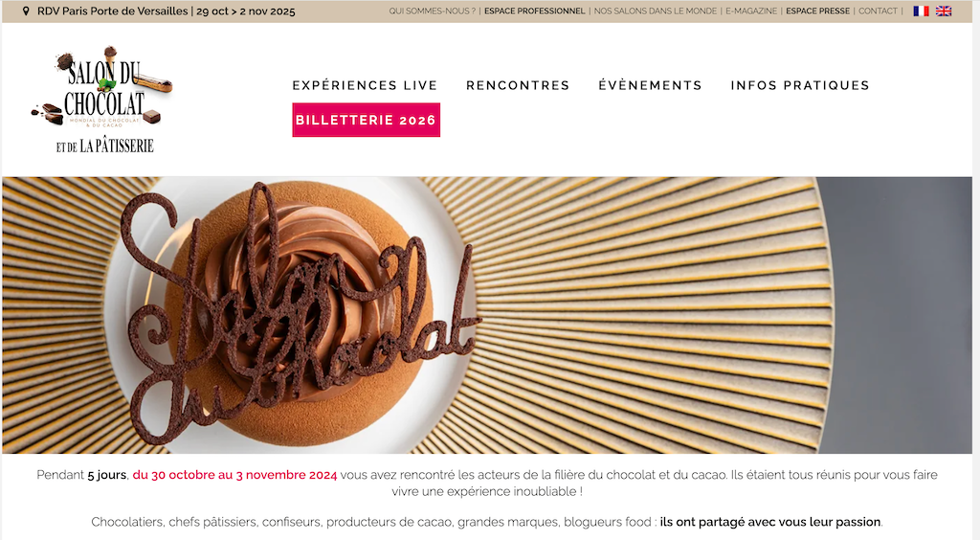Open the Qui sommes-nous link
The width and height of the screenshot is (980, 540).
click(432, 11)
